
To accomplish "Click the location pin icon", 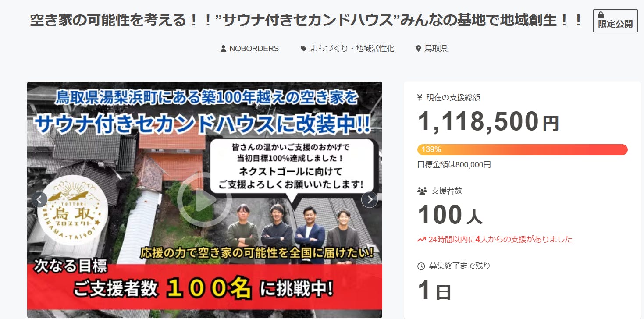I will click(x=418, y=49).
